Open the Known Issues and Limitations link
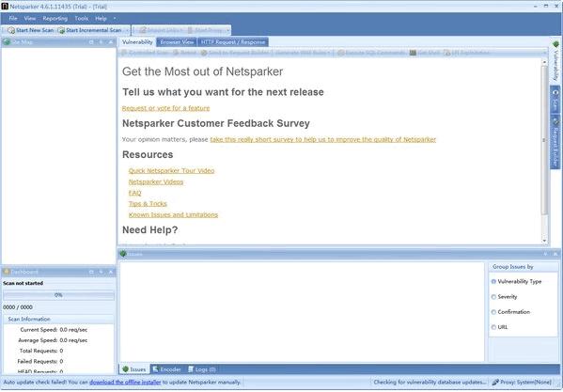This screenshot has height=392, width=563. (x=173, y=214)
